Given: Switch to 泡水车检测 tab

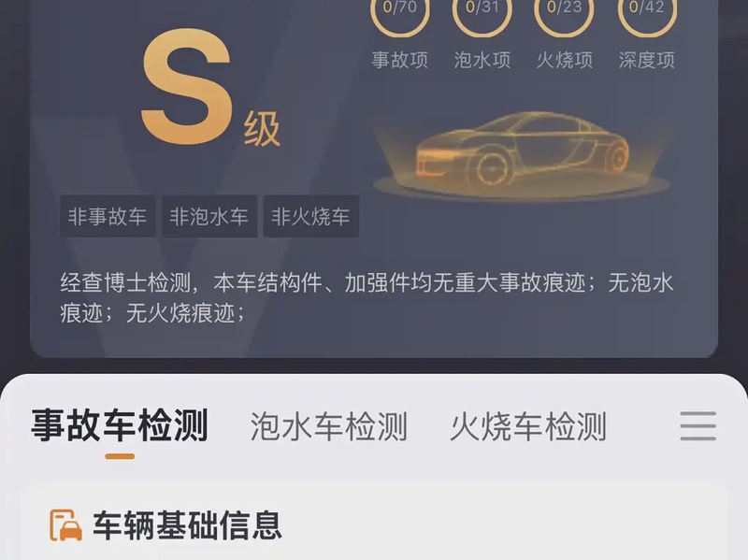Looking at the screenshot, I should click(329, 426).
